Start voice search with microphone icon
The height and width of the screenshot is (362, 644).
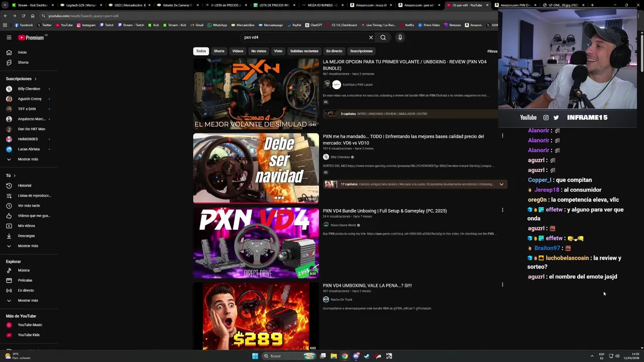pyautogui.click(x=400, y=37)
